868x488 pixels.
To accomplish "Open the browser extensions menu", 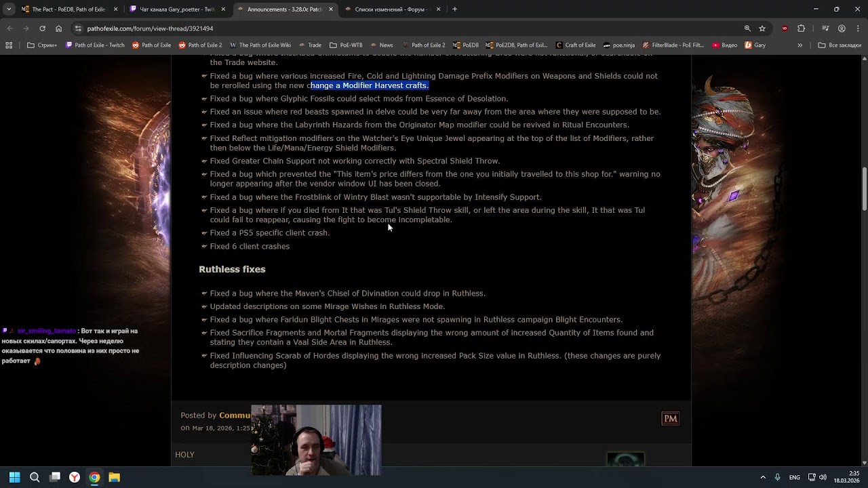I will pyautogui.click(x=801, y=28).
